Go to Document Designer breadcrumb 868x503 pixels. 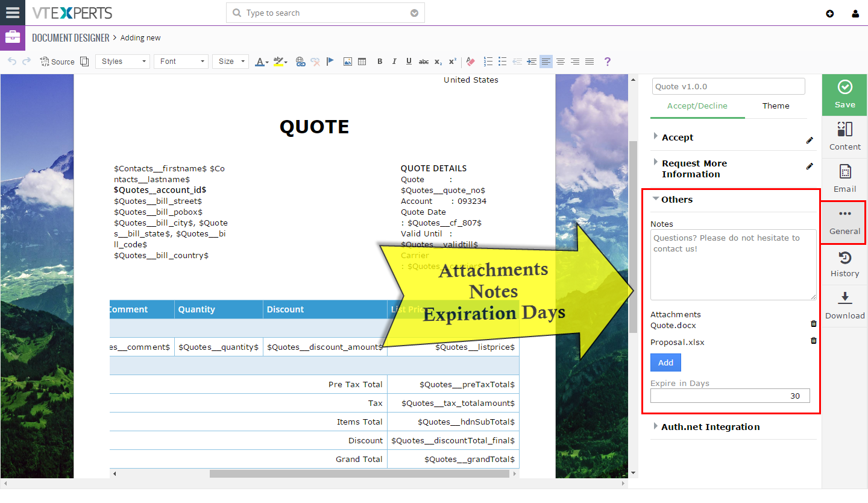[71, 37]
